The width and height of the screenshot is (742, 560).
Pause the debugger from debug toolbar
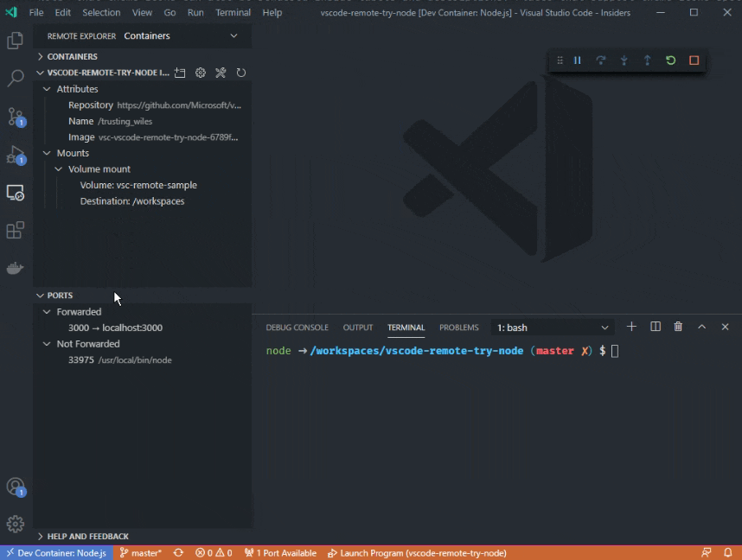pyautogui.click(x=578, y=60)
